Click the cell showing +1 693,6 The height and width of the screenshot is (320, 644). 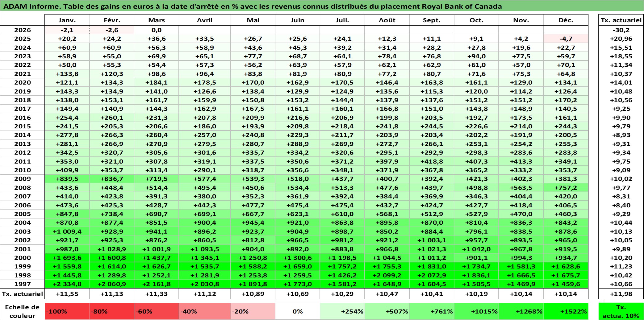click(67, 258)
